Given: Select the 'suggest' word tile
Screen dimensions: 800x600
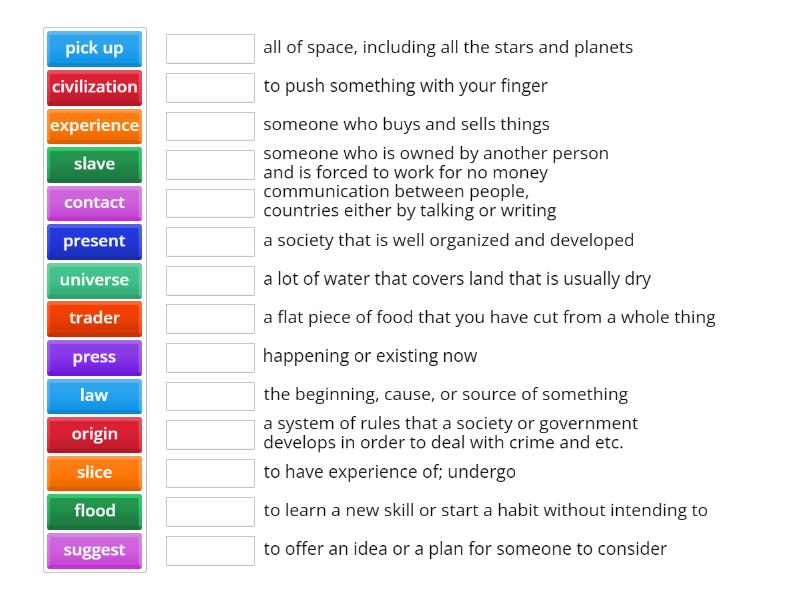Looking at the screenshot, I should tap(94, 550).
